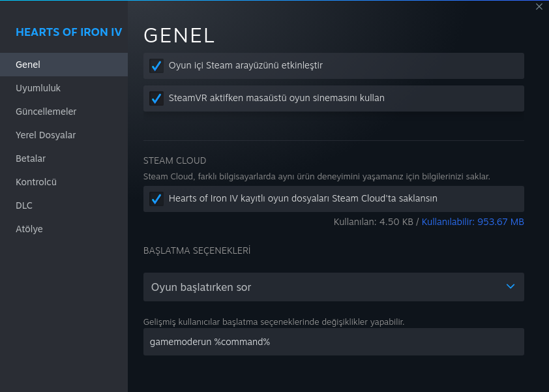549x392 pixels.
Task: Open the Uyumluluk section
Action: pos(38,88)
